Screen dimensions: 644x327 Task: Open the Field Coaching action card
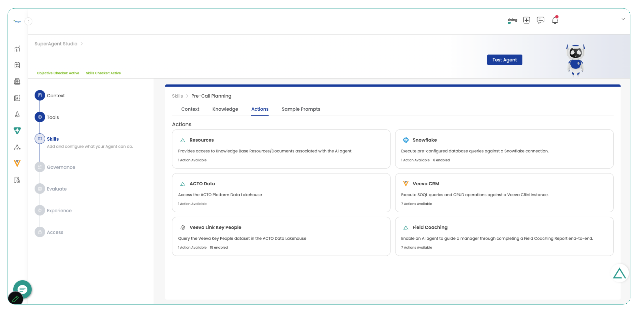point(504,236)
